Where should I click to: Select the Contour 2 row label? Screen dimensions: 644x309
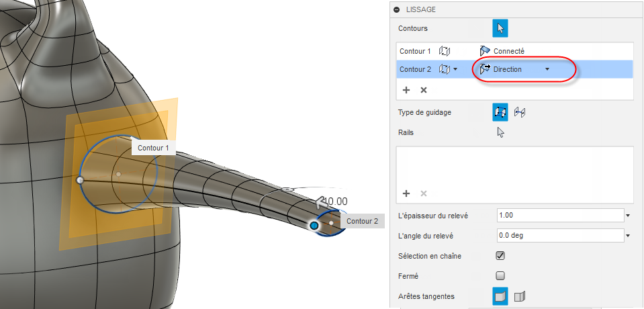pos(415,69)
